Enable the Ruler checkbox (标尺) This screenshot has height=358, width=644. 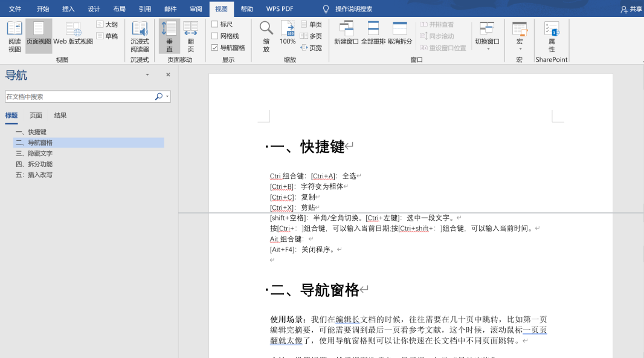[215, 24]
